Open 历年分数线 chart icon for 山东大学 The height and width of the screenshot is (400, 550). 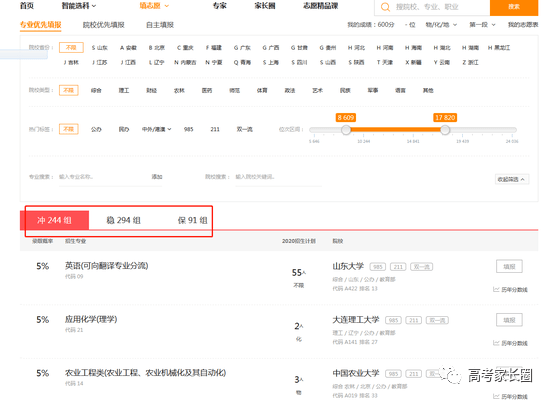[496, 289]
